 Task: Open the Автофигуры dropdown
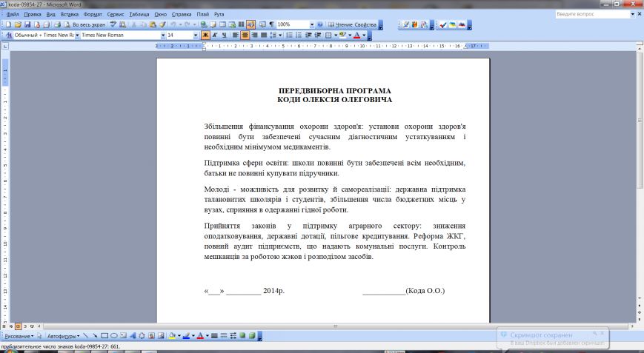[x=63, y=336]
